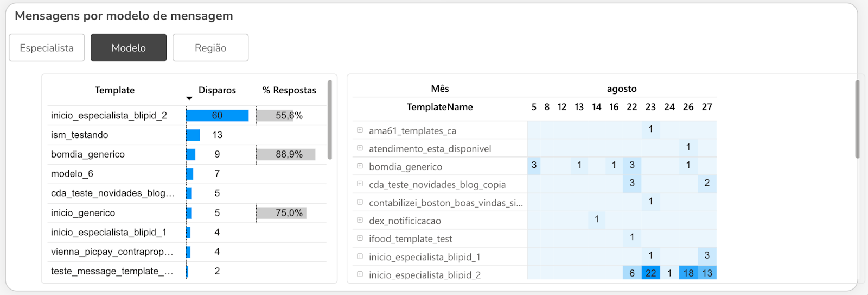
Task: Click the day 13 column header
Action: (x=579, y=107)
